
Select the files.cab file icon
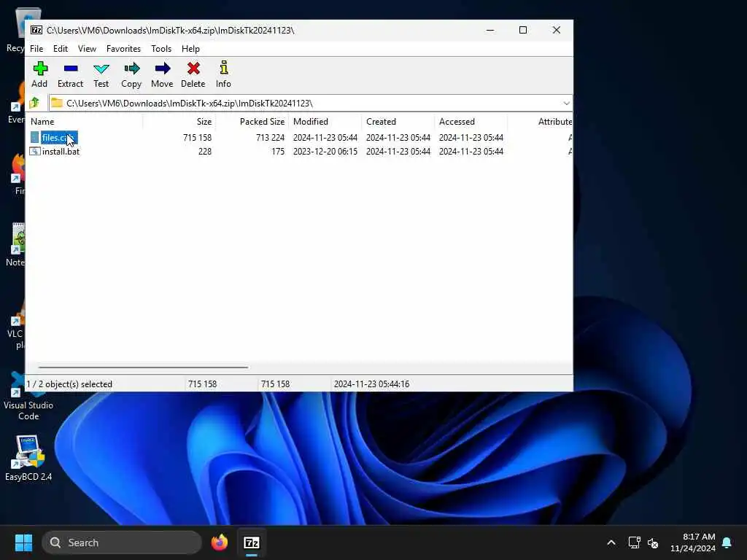35,137
